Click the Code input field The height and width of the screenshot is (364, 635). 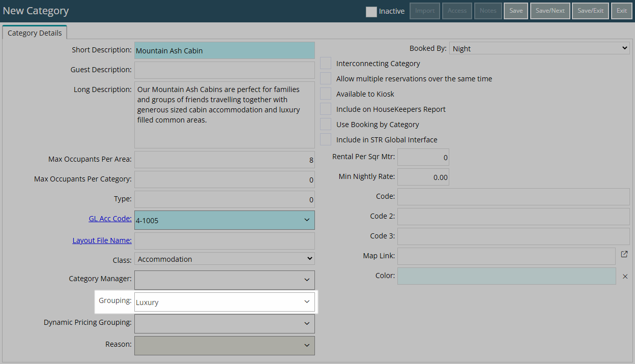pyautogui.click(x=513, y=197)
